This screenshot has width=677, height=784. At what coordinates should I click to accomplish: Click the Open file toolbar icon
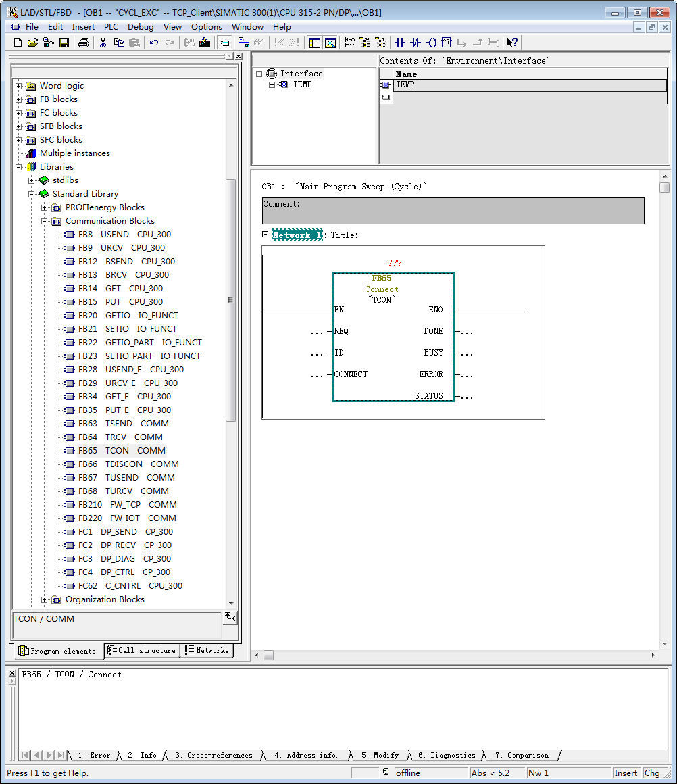33,43
